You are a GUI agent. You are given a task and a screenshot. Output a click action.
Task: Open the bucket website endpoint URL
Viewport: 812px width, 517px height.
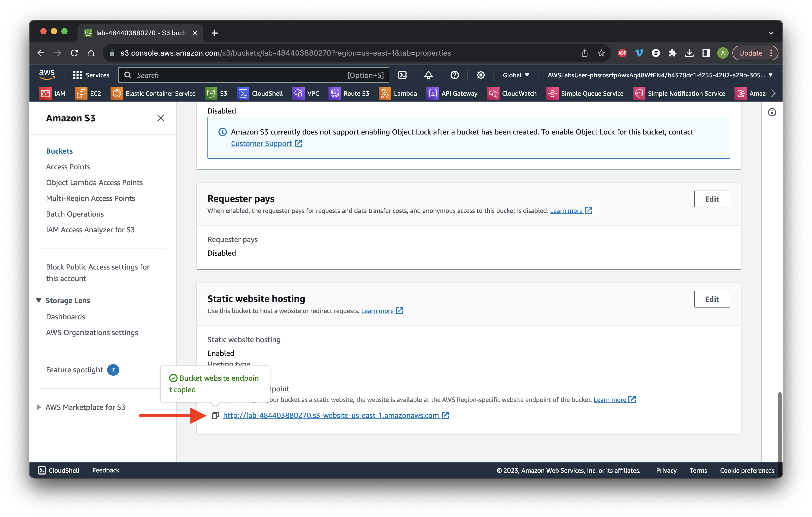(336, 416)
